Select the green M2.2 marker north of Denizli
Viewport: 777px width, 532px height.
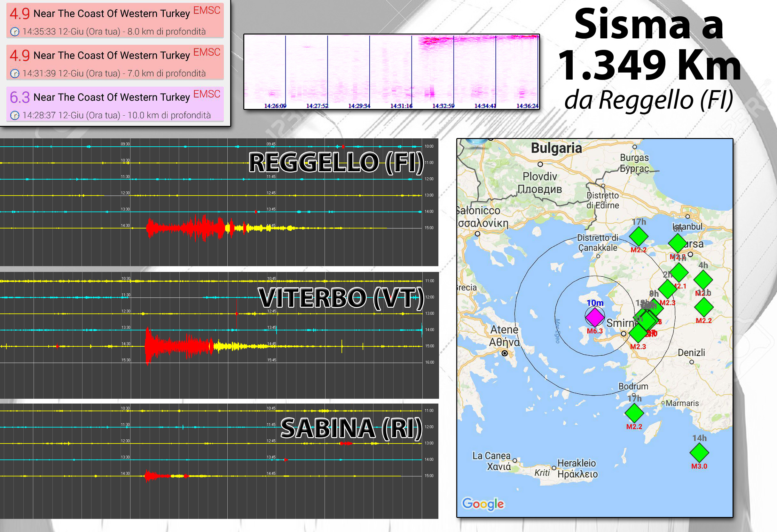coord(704,307)
